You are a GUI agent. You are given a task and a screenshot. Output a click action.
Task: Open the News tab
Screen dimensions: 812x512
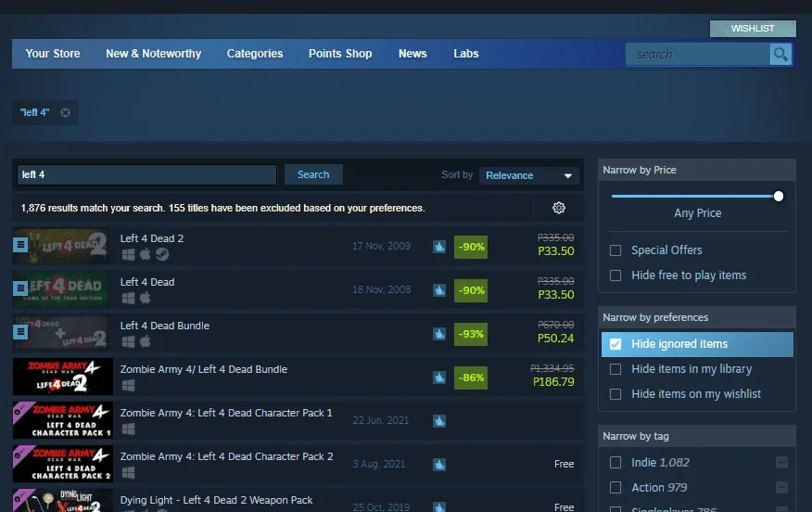[x=412, y=54]
